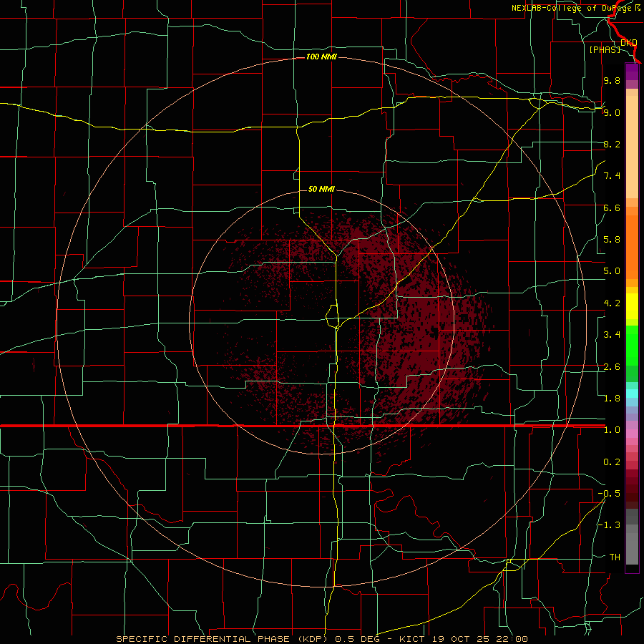Click the 50 NMI range ring label

321,189
